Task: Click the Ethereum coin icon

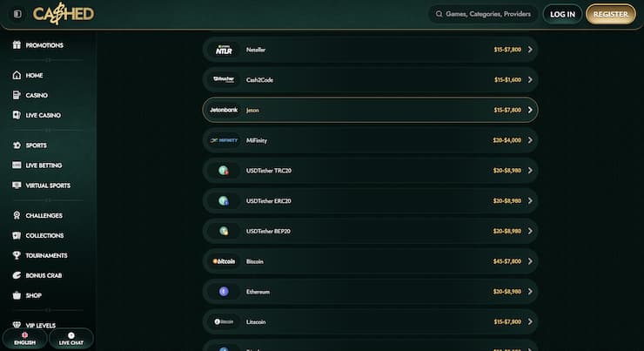Action: coord(224,292)
